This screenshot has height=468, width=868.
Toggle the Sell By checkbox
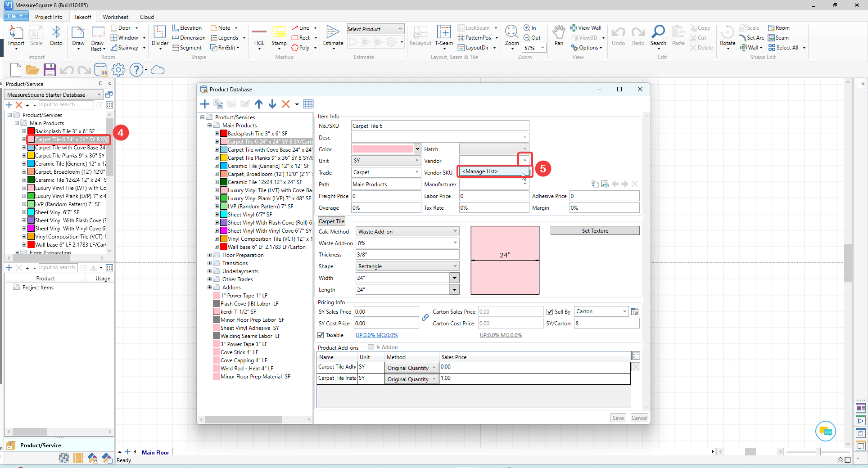click(x=550, y=311)
